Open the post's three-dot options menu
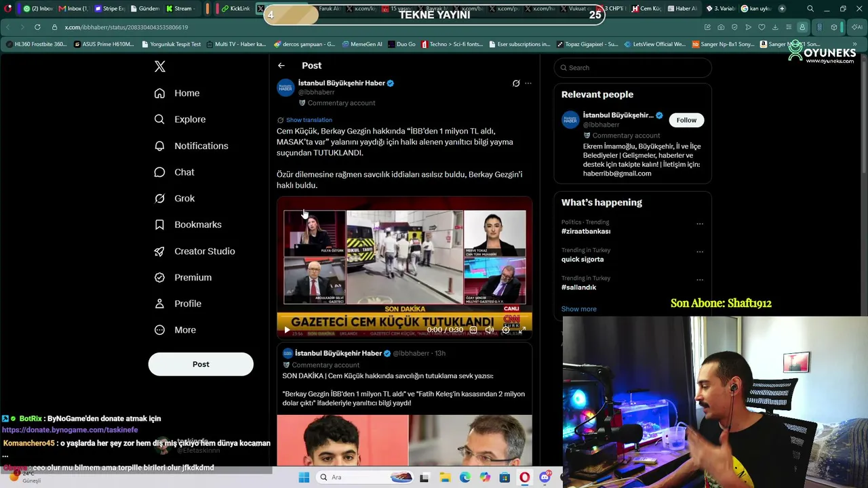The width and height of the screenshot is (868, 488). (528, 83)
